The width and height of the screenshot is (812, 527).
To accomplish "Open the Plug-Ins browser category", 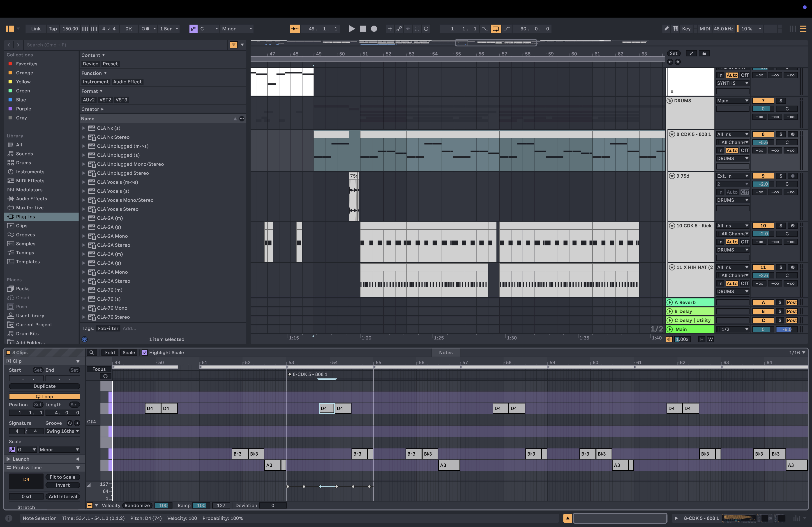I will 25,217.
